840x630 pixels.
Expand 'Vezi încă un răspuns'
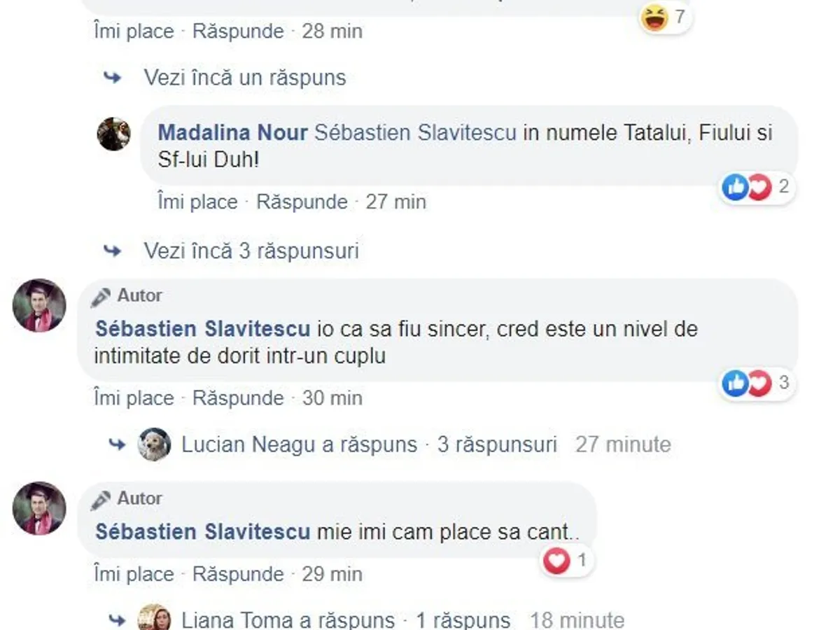(244, 78)
